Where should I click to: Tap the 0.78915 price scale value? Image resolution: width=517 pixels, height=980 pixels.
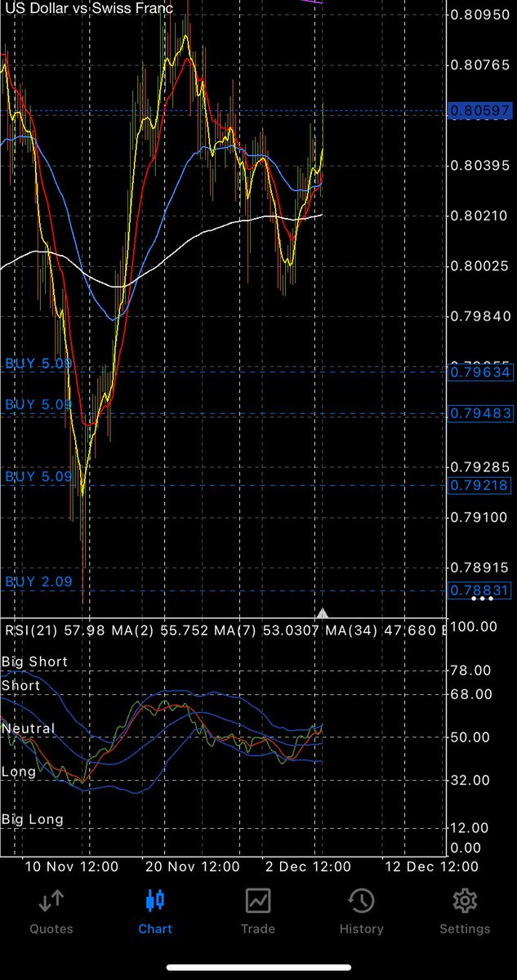click(480, 568)
